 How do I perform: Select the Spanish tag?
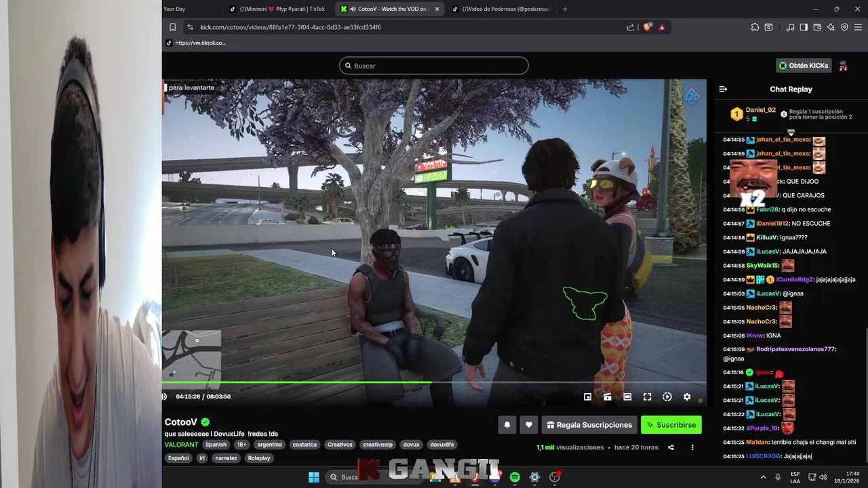click(x=216, y=445)
